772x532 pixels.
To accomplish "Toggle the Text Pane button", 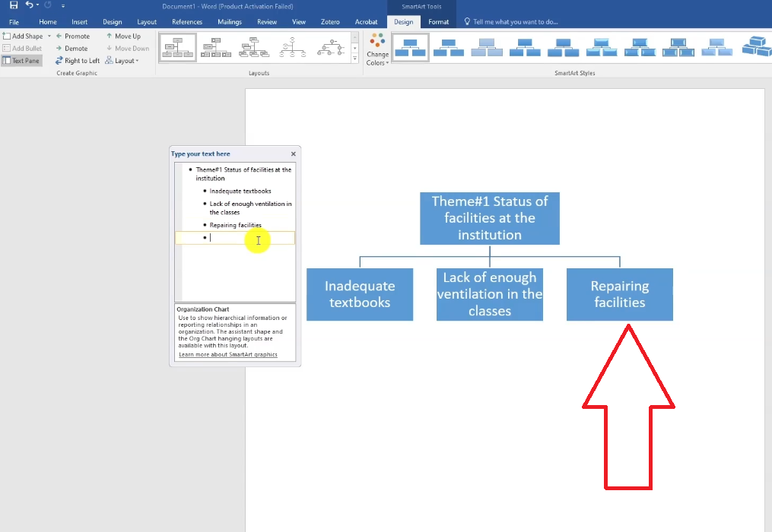I will click(21, 60).
